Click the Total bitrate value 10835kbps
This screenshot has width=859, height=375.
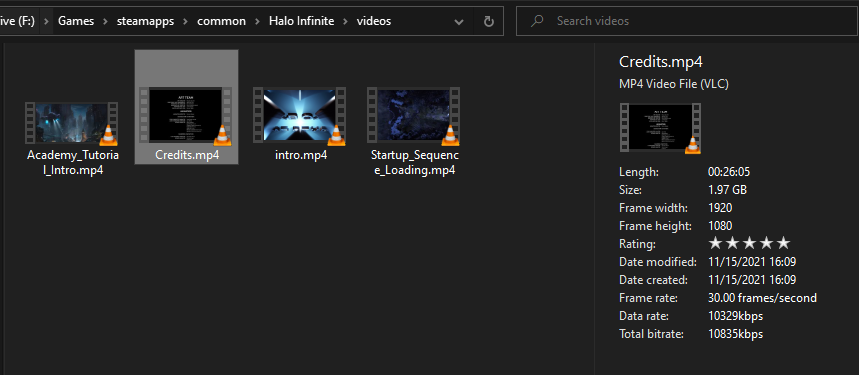(735, 334)
